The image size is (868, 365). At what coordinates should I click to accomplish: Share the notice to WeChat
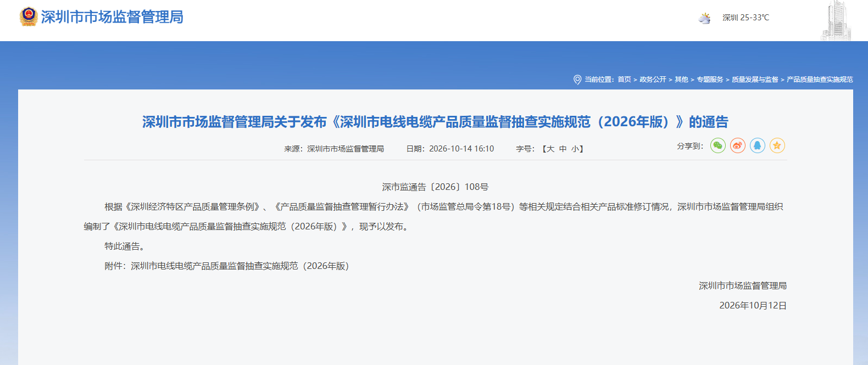coord(718,145)
